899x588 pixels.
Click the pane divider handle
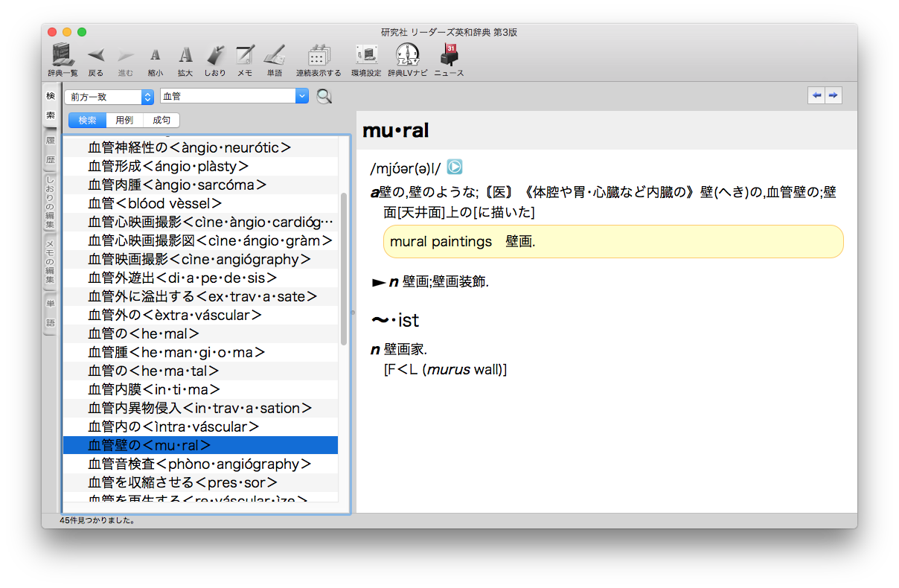(x=353, y=313)
